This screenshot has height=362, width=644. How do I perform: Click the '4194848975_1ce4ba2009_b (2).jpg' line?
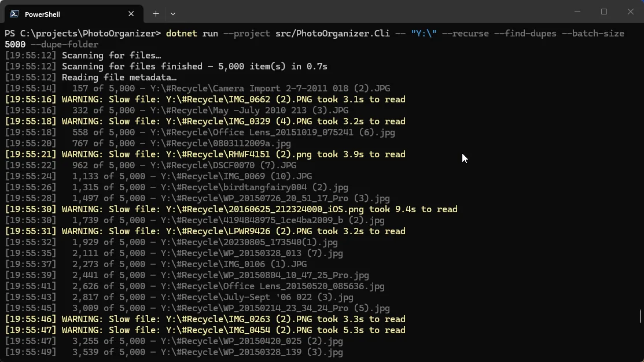pos(194,220)
